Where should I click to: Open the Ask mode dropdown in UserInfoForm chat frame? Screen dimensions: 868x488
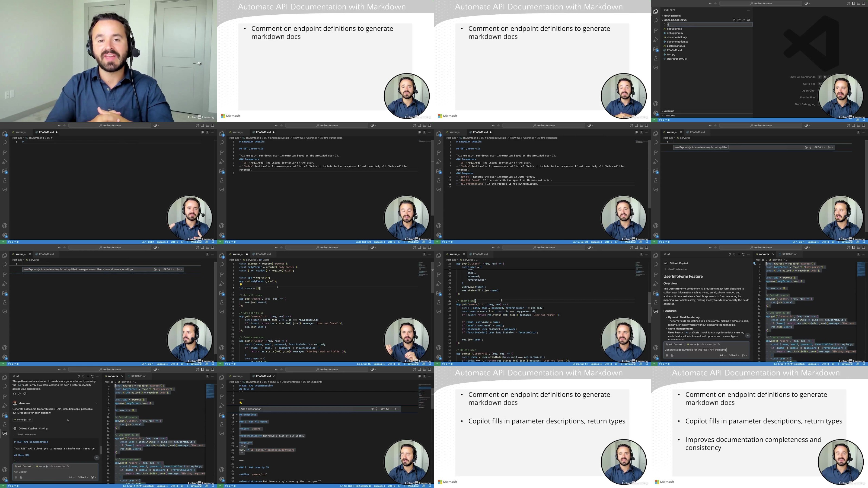[722, 355]
